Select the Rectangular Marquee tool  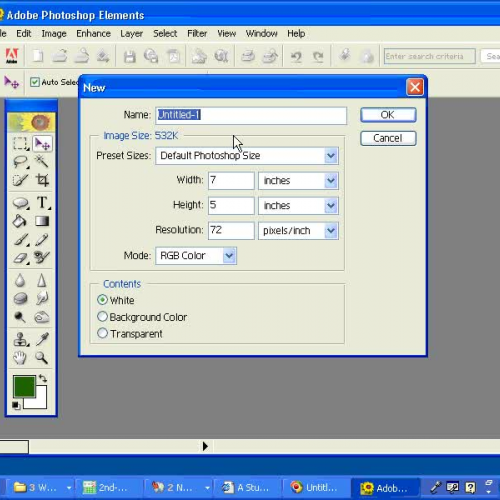[20, 144]
